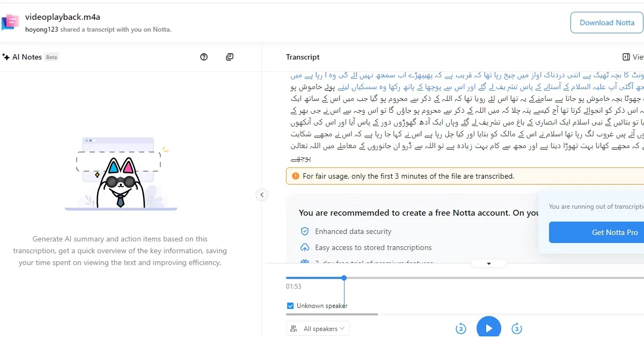This screenshot has height=338, width=644.
Task: Skip forward 3 seconds
Action: [x=516, y=328]
